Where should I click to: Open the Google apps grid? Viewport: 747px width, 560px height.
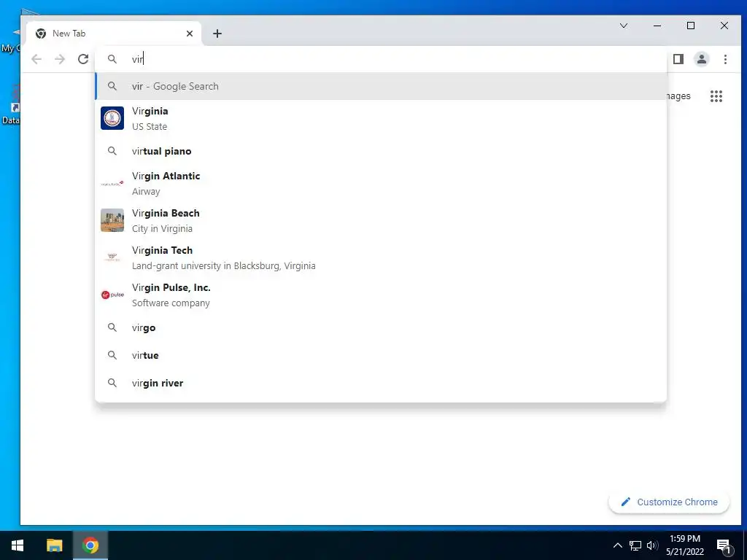click(716, 96)
